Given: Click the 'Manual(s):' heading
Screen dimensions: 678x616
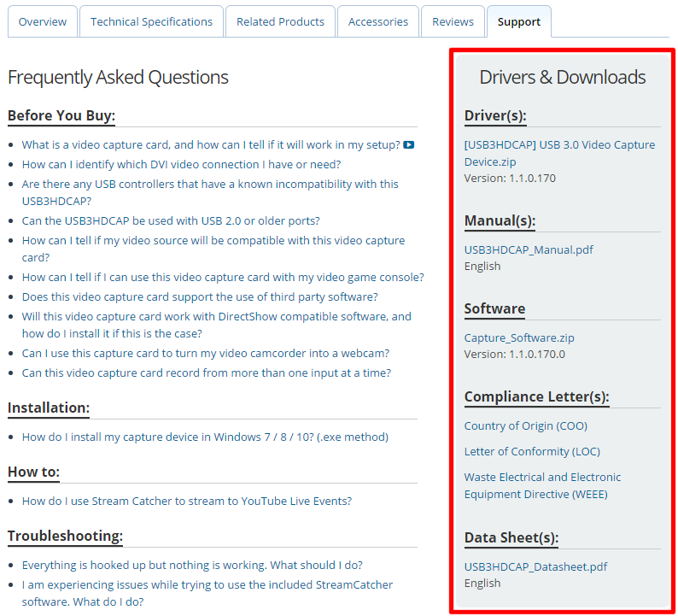Looking at the screenshot, I should tap(500, 221).
